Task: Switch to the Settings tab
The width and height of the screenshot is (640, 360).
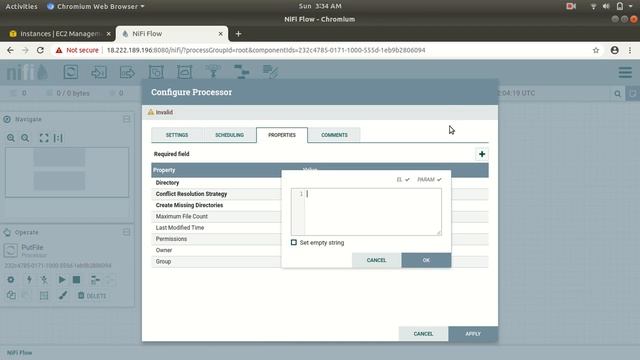Action: (177, 135)
